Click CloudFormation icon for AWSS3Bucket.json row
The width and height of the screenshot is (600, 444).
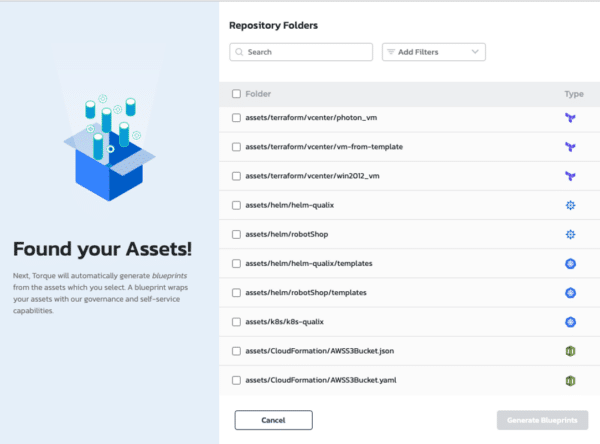point(570,351)
